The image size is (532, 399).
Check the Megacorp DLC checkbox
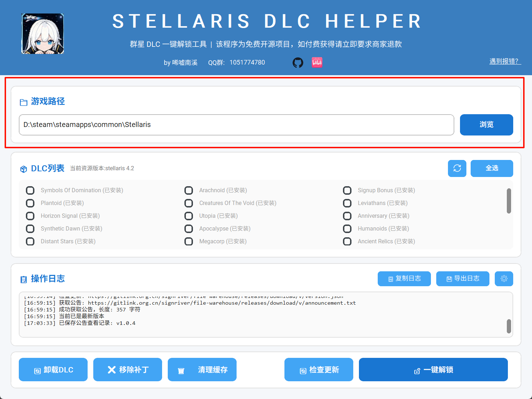(x=189, y=242)
